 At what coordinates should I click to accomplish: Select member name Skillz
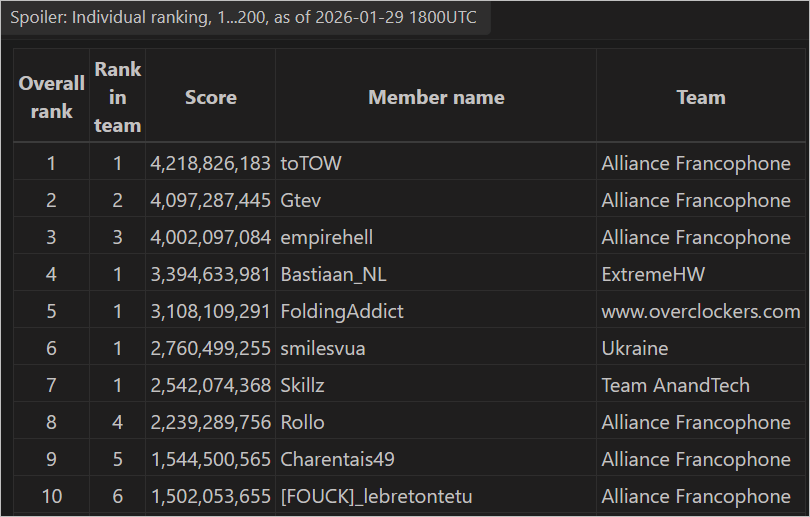pos(303,385)
